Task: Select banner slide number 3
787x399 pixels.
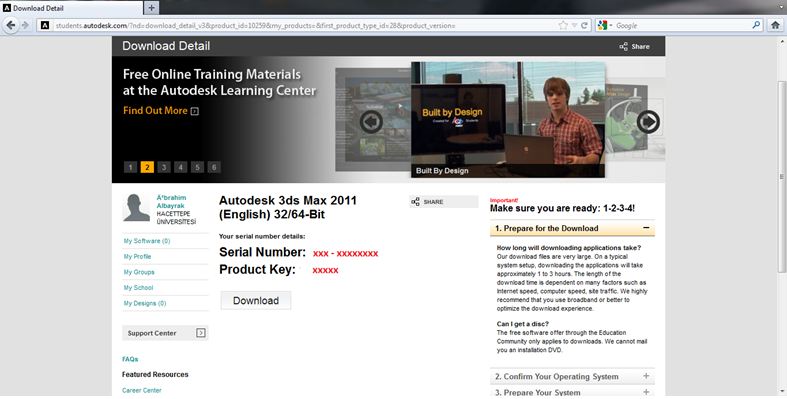Action: [164, 167]
